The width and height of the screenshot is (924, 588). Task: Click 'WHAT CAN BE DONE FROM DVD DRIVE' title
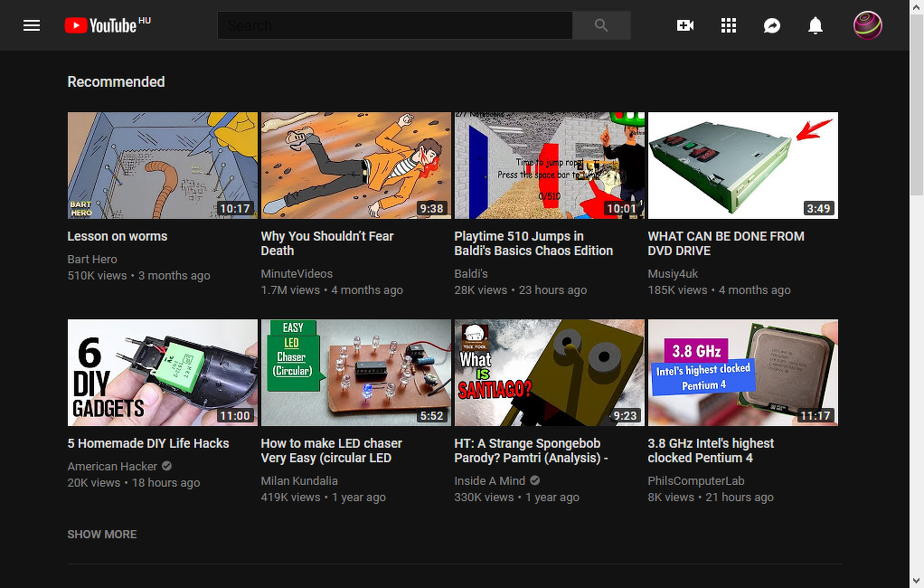726,243
